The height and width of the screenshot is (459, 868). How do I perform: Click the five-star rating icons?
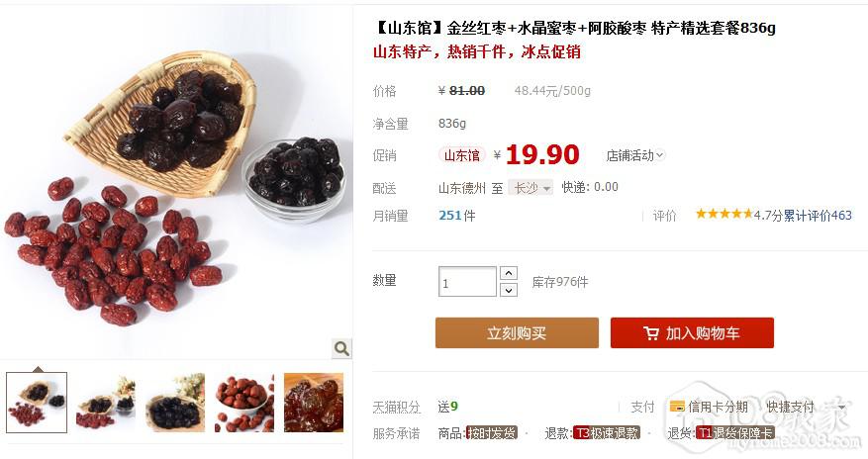pyautogui.click(x=724, y=214)
